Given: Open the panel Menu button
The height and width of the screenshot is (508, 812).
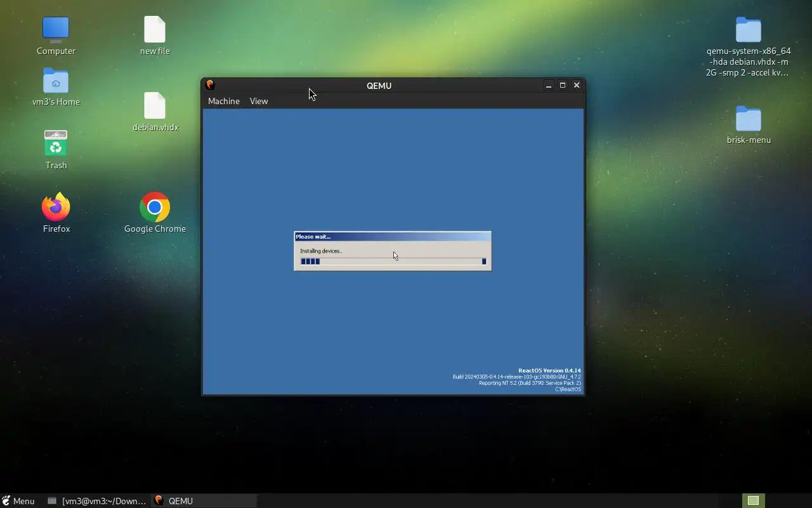Looking at the screenshot, I should click(18, 501).
